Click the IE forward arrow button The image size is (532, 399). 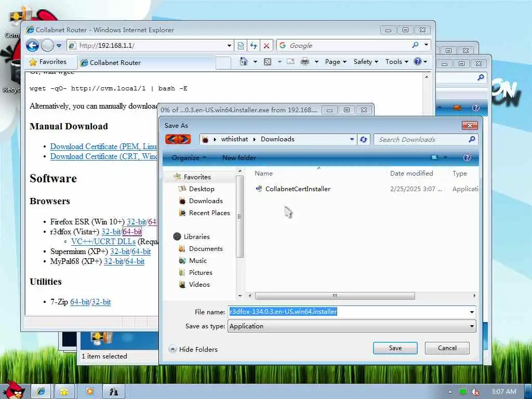coord(47,46)
